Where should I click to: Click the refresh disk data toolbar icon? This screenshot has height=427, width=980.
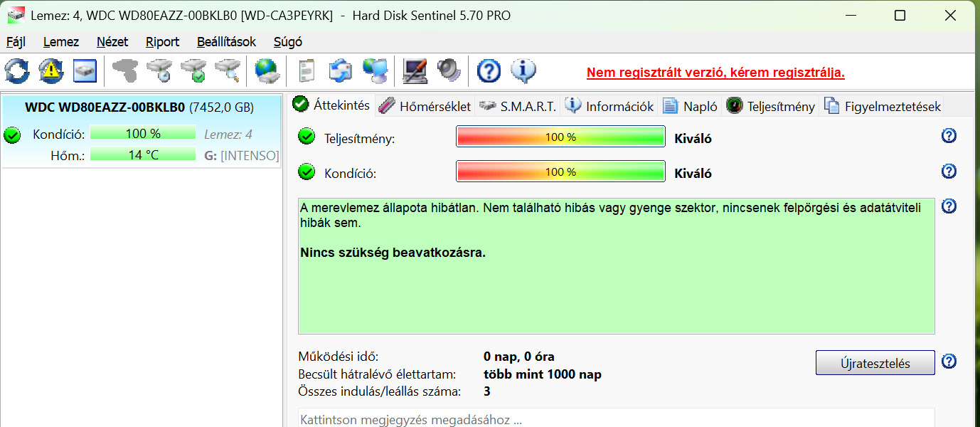tap(17, 70)
